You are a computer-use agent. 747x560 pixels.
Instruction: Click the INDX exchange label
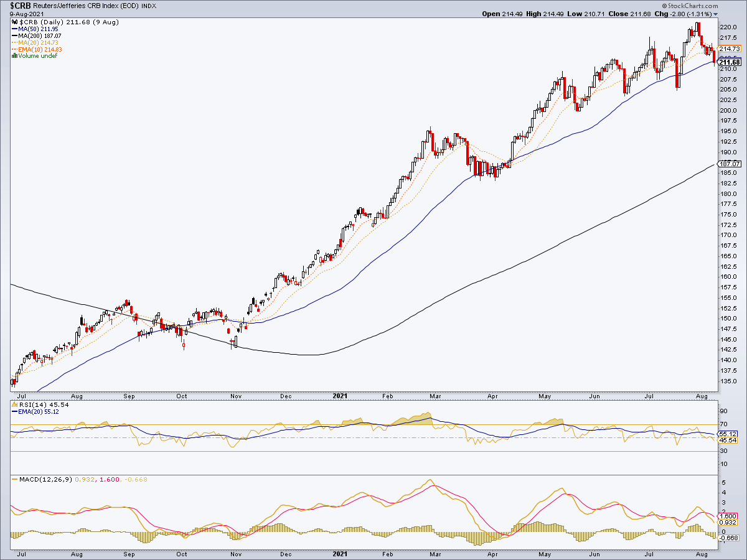149,6
